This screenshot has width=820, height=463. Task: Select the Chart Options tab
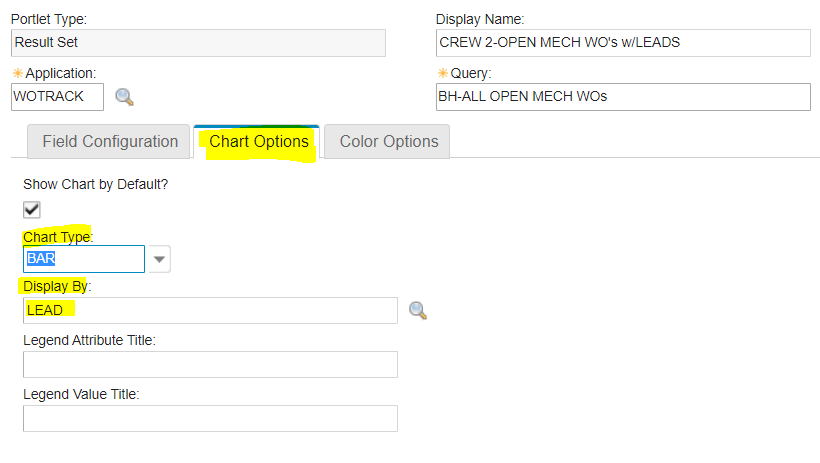(x=258, y=142)
